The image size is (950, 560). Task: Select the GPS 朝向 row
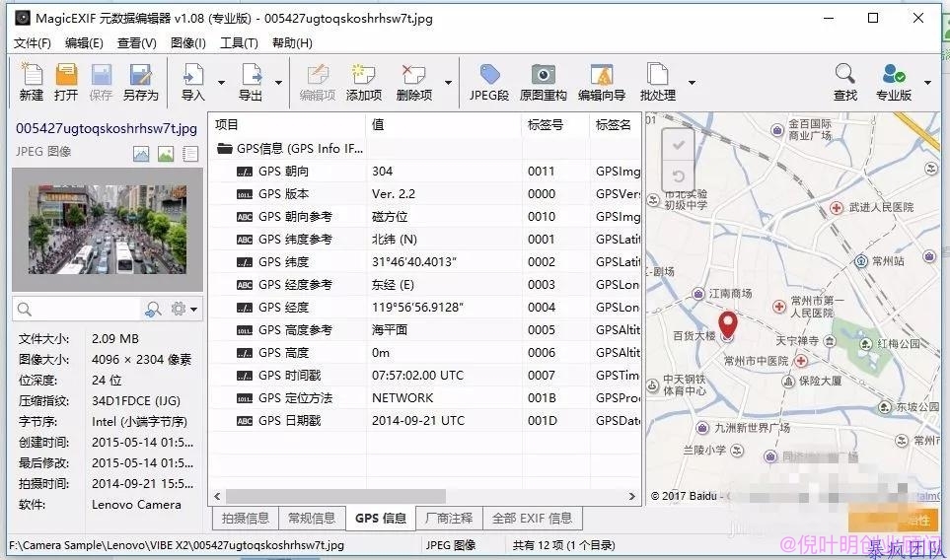[x=425, y=172]
